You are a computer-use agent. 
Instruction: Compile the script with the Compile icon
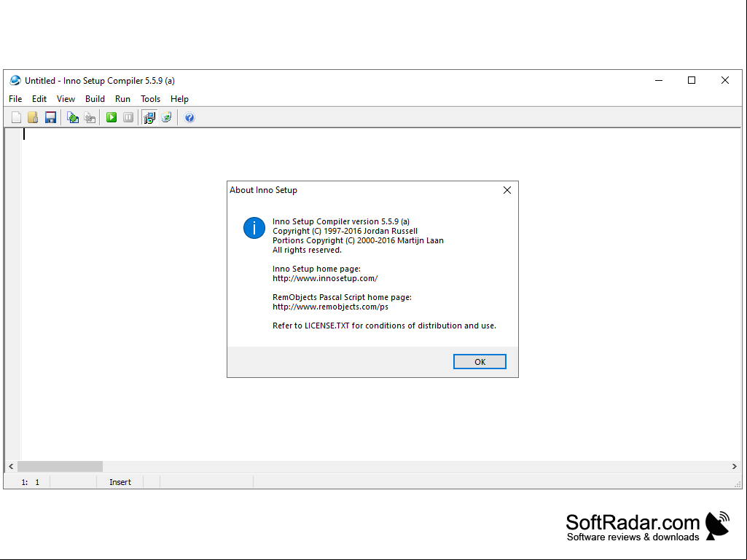point(73,117)
